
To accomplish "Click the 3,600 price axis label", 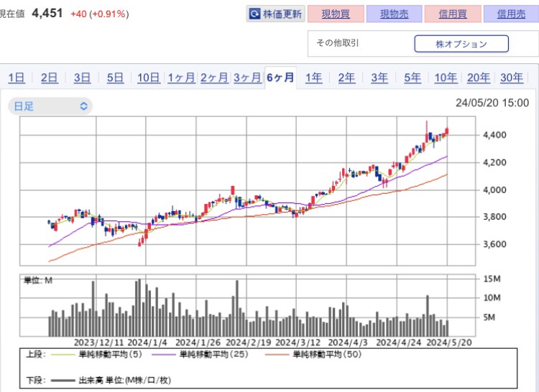I will point(494,244).
